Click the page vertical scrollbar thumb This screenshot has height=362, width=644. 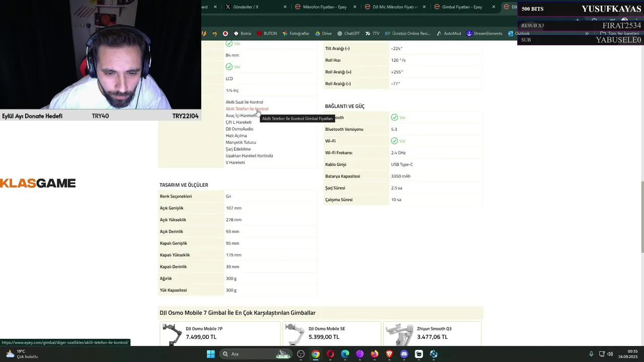(x=641, y=217)
